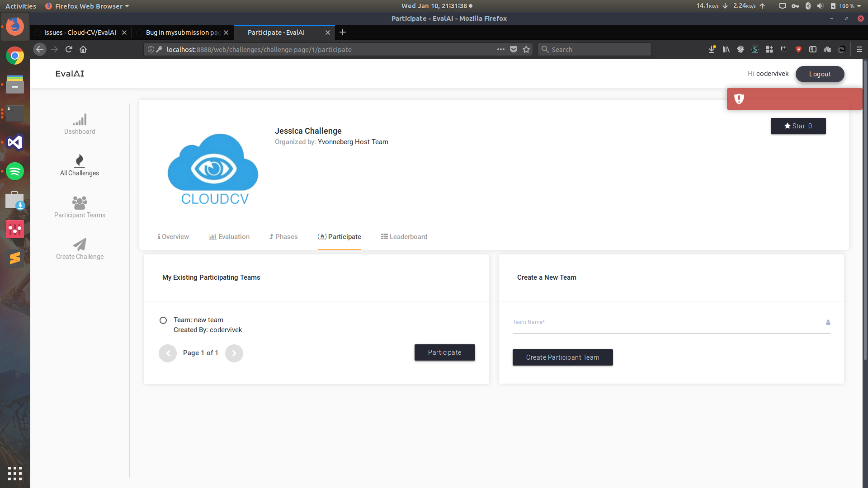
Task: Open Sublime Text from the dock
Action: click(x=15, y=258)
